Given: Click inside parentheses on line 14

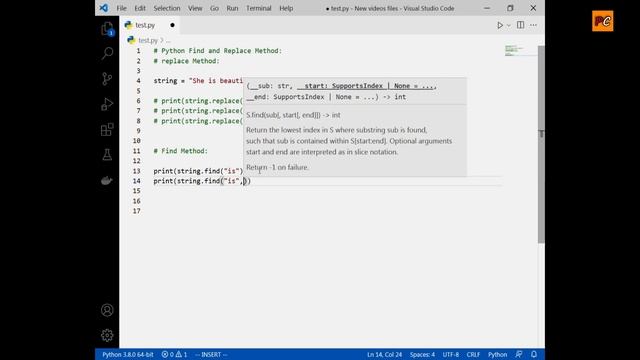Looking at the screenshot, I should pos(245,181).
